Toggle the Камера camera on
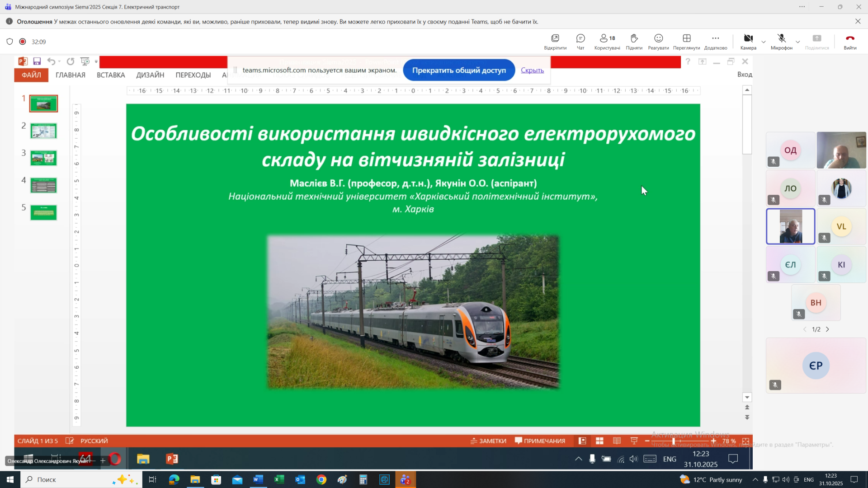 tap(748, 41)
